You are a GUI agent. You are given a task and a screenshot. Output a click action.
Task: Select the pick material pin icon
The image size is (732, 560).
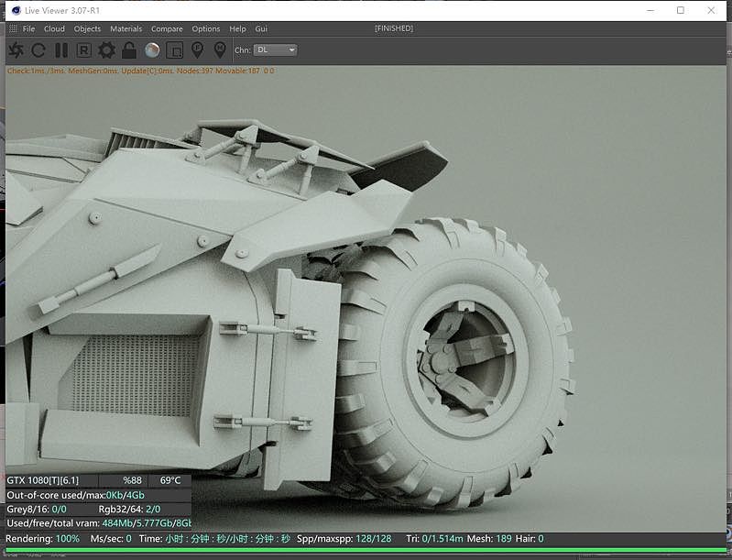[220, 49]
